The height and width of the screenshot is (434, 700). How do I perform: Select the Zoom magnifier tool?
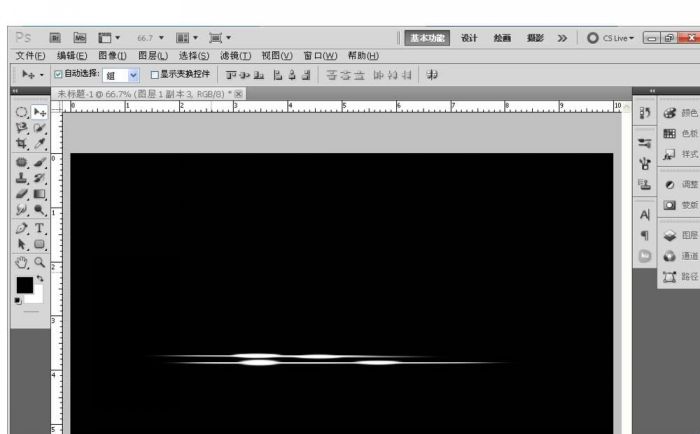tap(40, 262)
